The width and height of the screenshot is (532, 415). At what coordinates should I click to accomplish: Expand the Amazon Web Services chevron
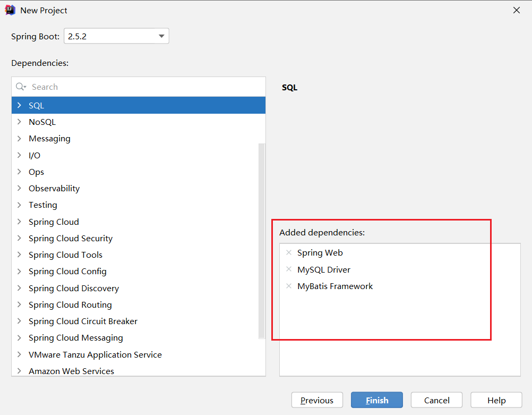pos(19,371)
